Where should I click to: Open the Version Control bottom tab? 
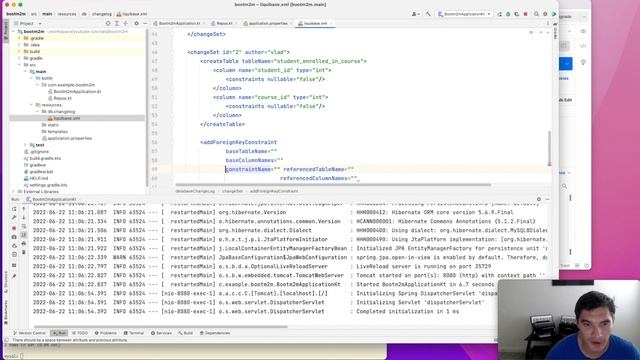click(x=29, y=333)
